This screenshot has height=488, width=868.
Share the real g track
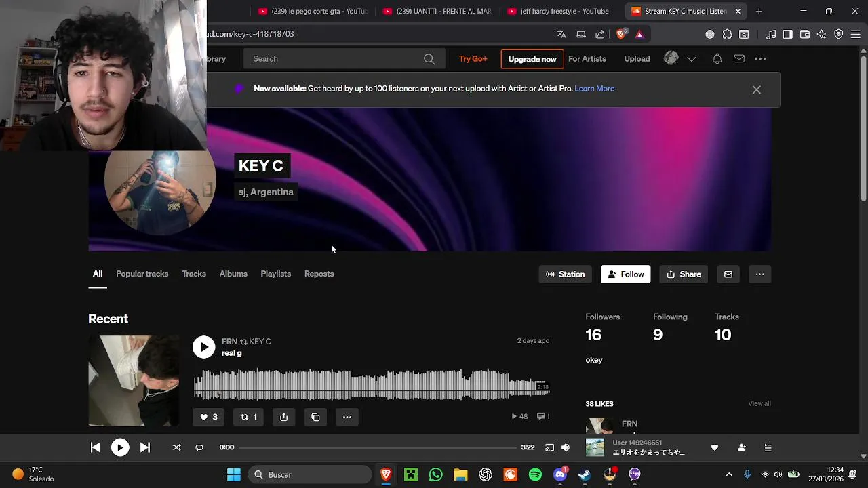click(283, 417)
